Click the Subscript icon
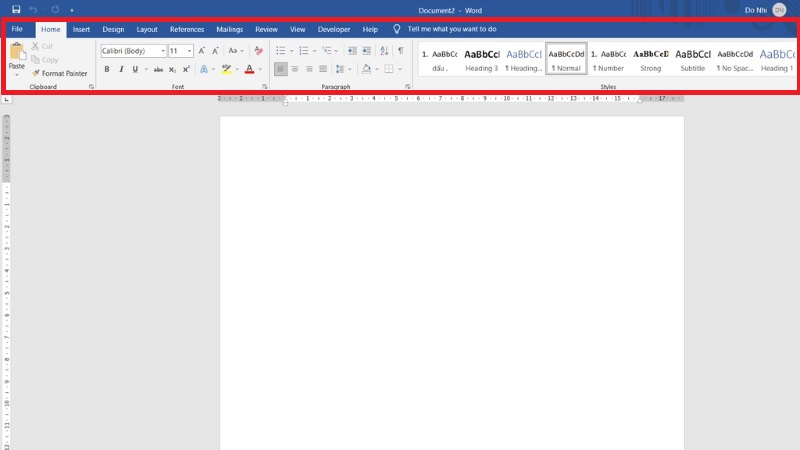Image resolution: width=800 pixels, height=450 pixels. pos(173,69)
